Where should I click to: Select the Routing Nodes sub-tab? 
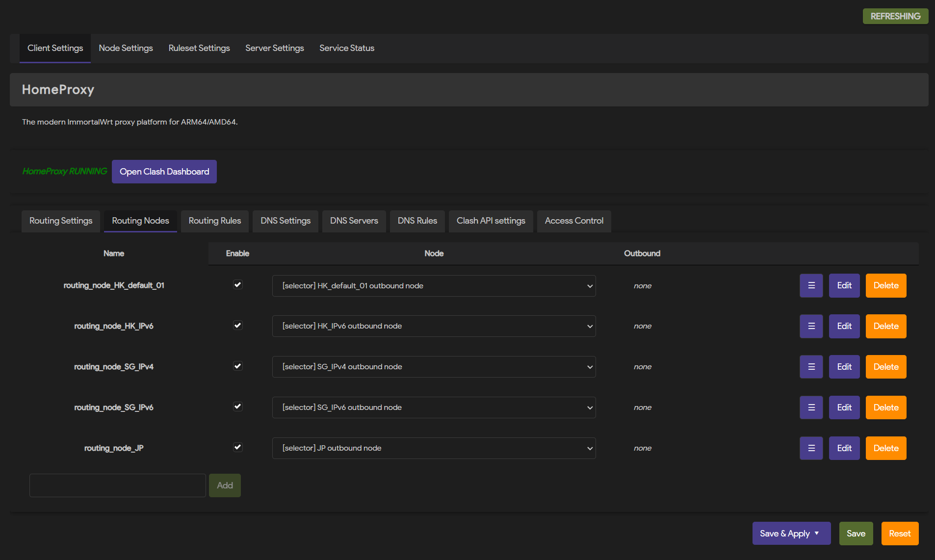140,221
